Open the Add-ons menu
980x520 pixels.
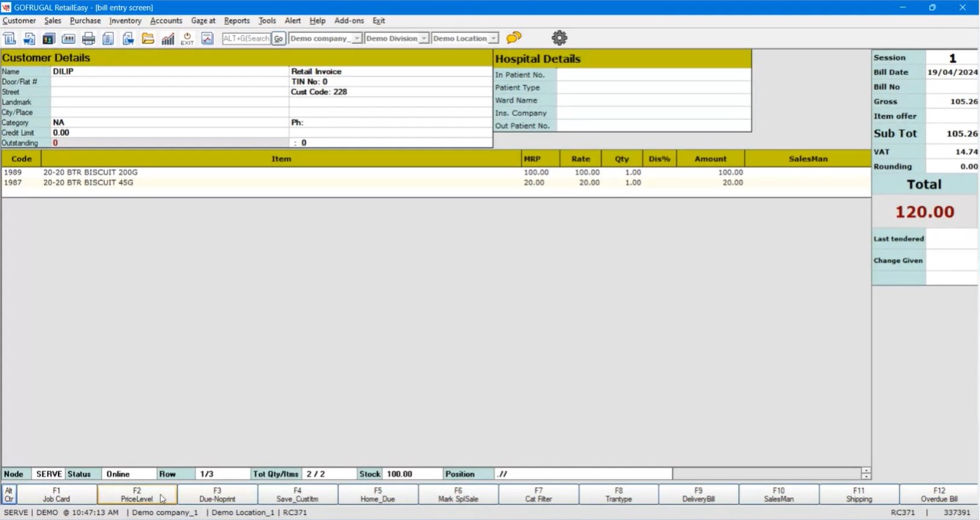pyautogui.click(x=349, y=21)
